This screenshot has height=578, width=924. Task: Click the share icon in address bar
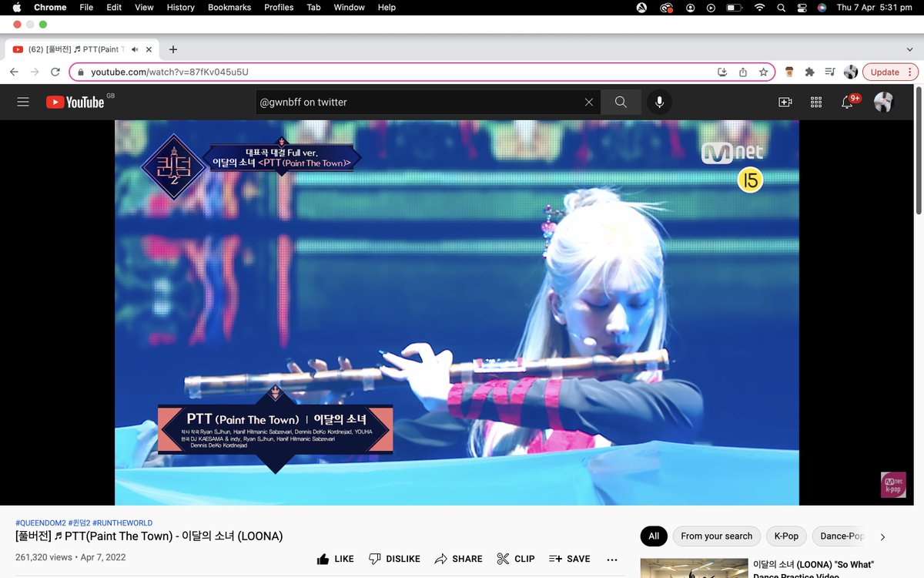click(743, 72)
